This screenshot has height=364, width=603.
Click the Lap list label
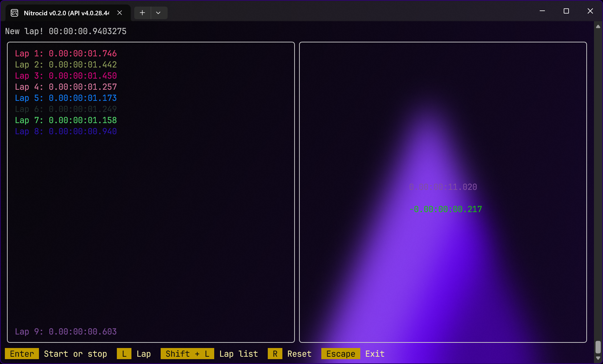(x=239, y=354)
